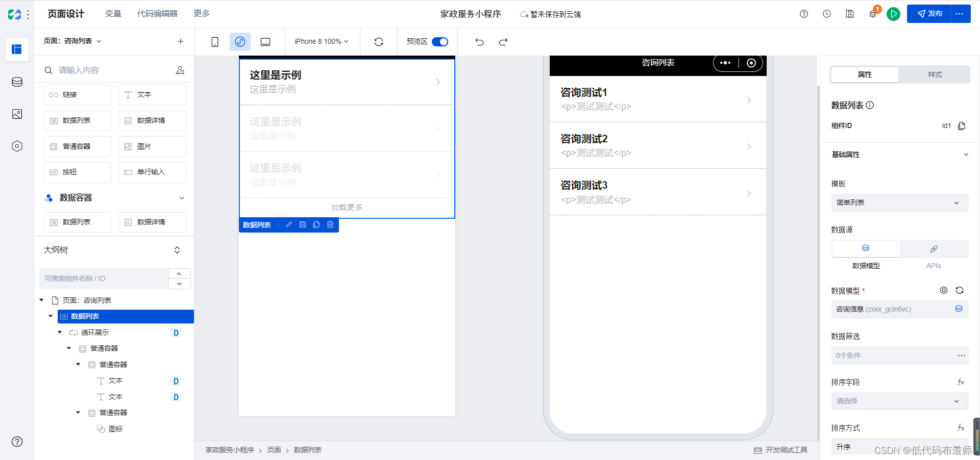Open the debug icon with badge
The height and width of the screenshot is (460, 980).
click(x=873, y=13)
